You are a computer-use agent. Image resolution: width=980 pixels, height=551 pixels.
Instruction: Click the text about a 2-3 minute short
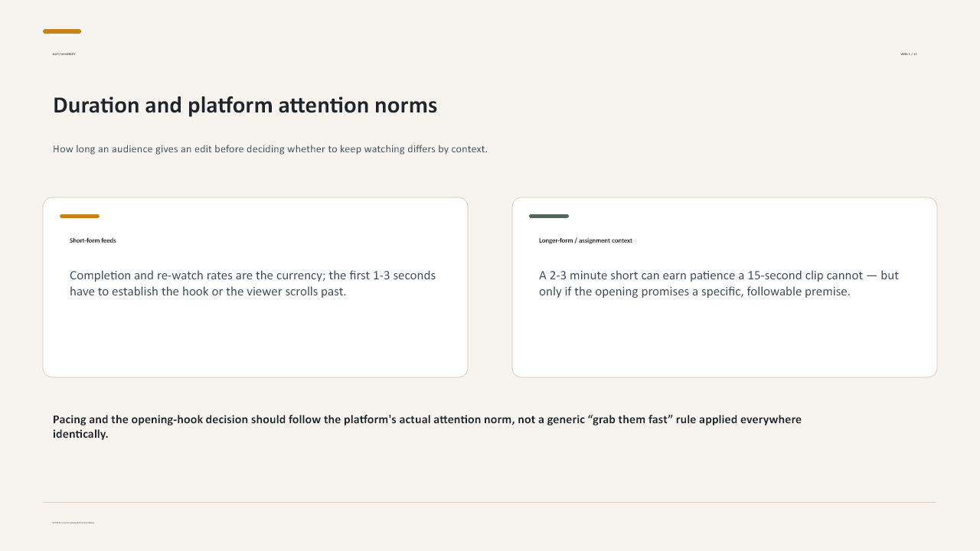tap(719, 283)
